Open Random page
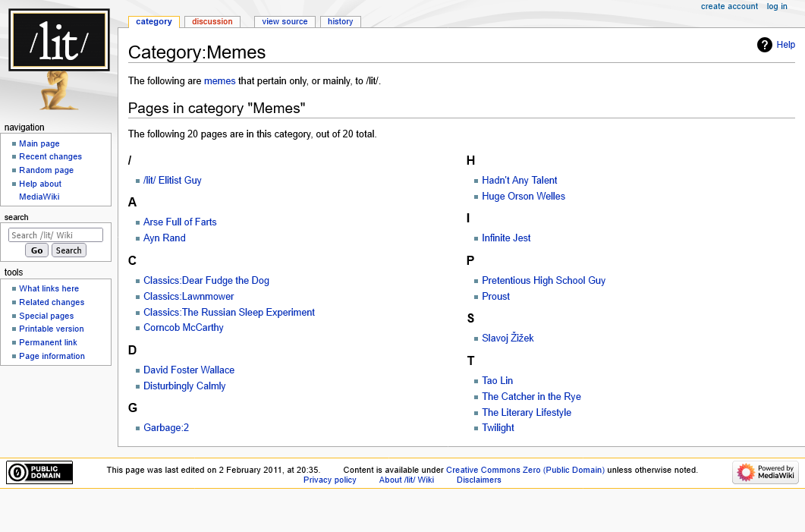Image resolution: width=805 pixels, height=532 pixels. 46,170
